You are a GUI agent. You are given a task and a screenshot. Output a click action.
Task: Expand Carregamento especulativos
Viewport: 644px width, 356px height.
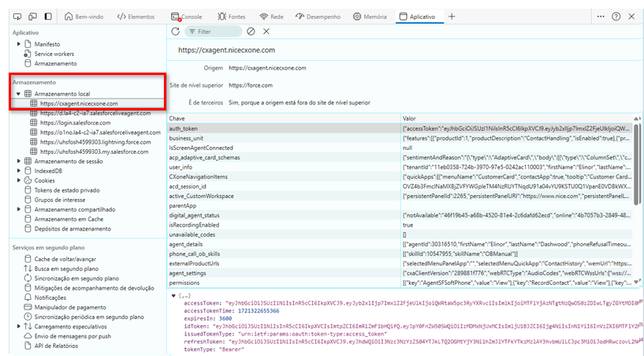[19, 327]
